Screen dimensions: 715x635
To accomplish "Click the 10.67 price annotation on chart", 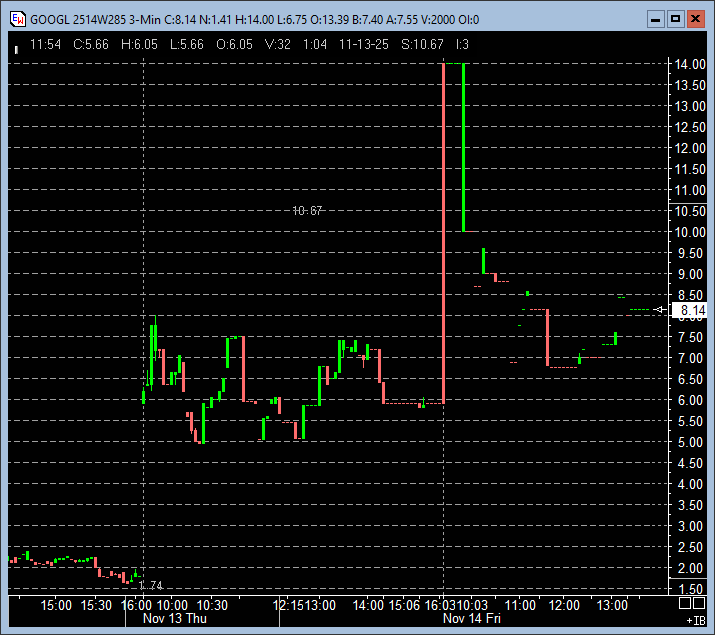I will pyautogui.click(x=307, y=210).
